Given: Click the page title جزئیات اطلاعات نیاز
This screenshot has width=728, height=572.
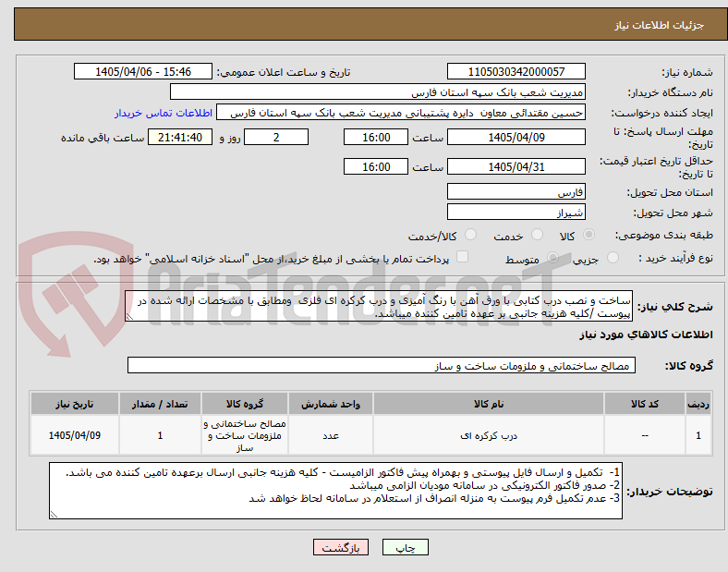Looking at the screenshot, I should [x=660, y=25].
